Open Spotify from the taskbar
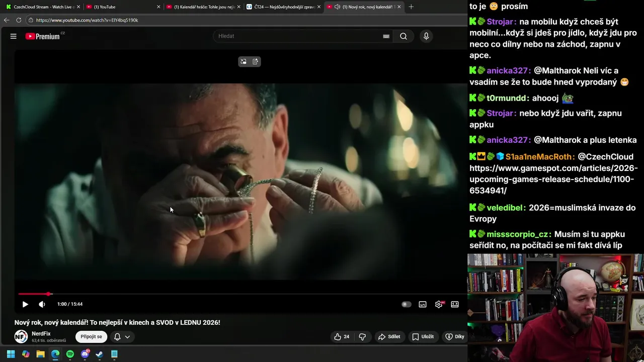Viewport: 644px width, 362px height. click(70, 354)
